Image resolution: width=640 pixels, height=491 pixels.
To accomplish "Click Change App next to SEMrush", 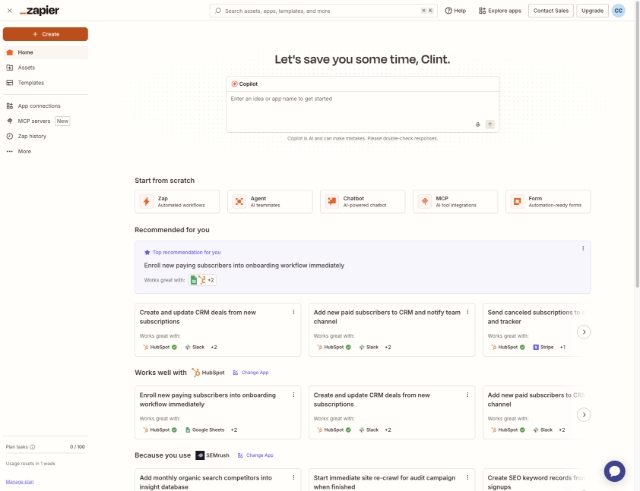I will (256, 455).
